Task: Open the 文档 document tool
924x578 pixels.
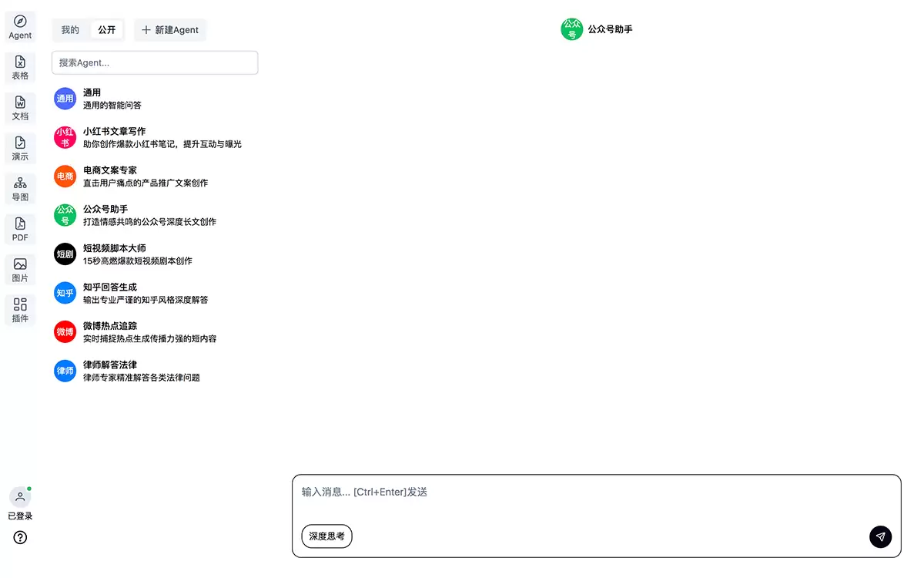Action: point(20,108)
